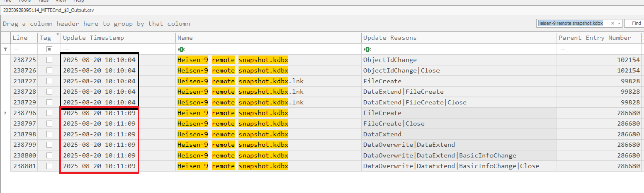Image resolution: width=644 pixels, height=193 pixels.
Task: Click the filter indicator on Tag header
Action: (58, 35)
